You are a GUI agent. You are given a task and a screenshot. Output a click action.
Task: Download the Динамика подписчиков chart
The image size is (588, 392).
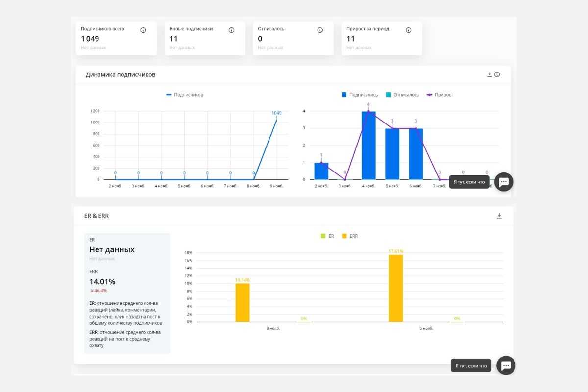pos(489,74)
